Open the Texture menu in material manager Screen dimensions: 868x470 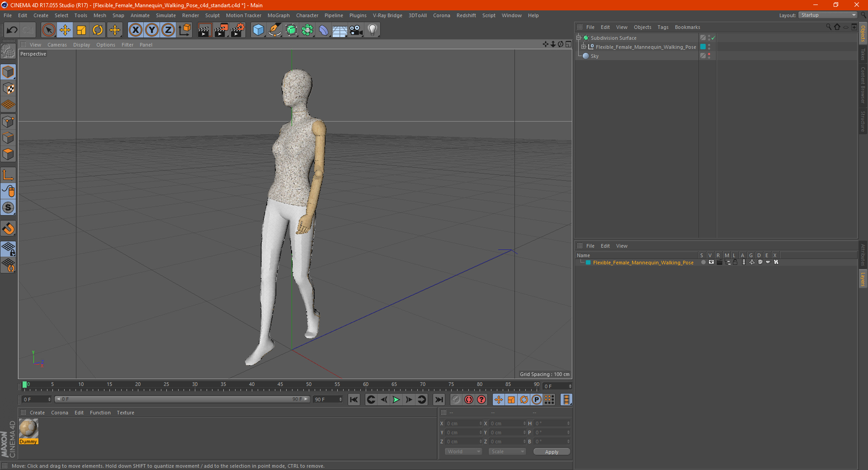tap(125, 413)
